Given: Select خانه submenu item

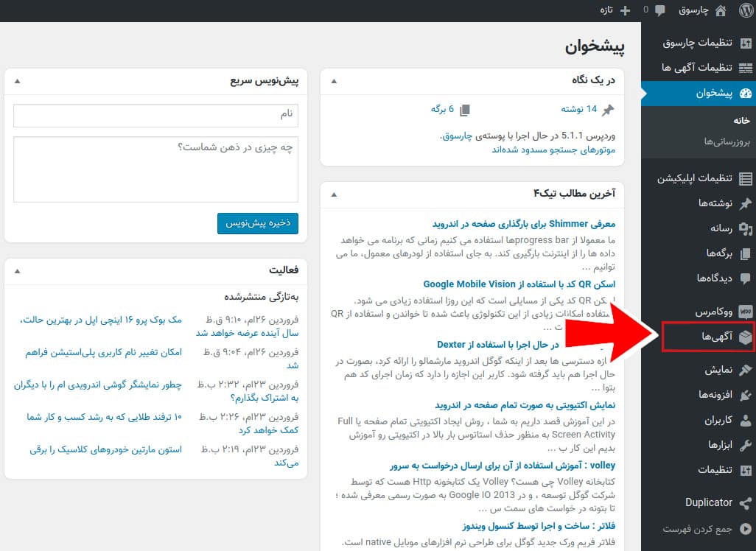Looking at the screenshot, I should click(x=741, y=121).
